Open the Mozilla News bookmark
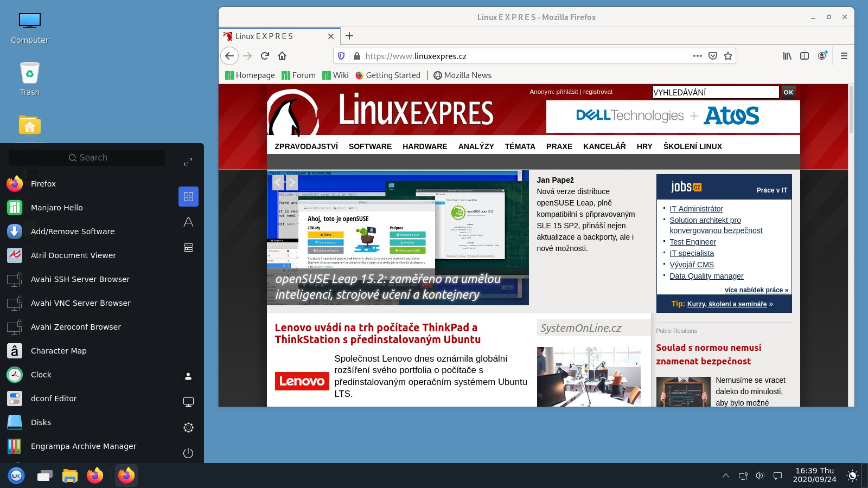Viewport: 868px width, 488px height. 463,75
